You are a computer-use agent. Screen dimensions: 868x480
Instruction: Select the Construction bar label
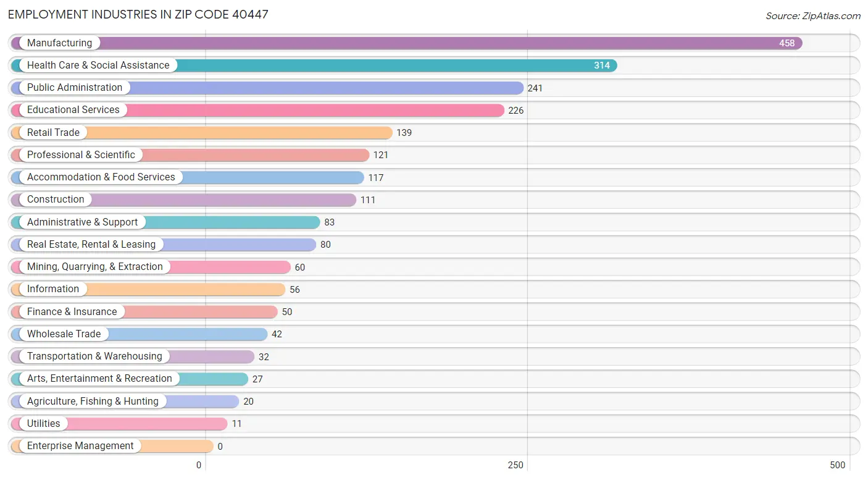56,200
